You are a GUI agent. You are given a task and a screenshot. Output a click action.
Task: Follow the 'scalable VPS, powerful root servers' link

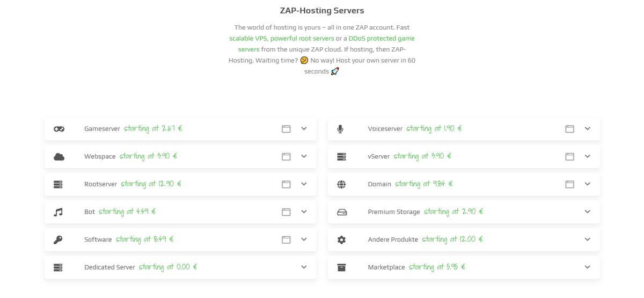coord(282,39)
